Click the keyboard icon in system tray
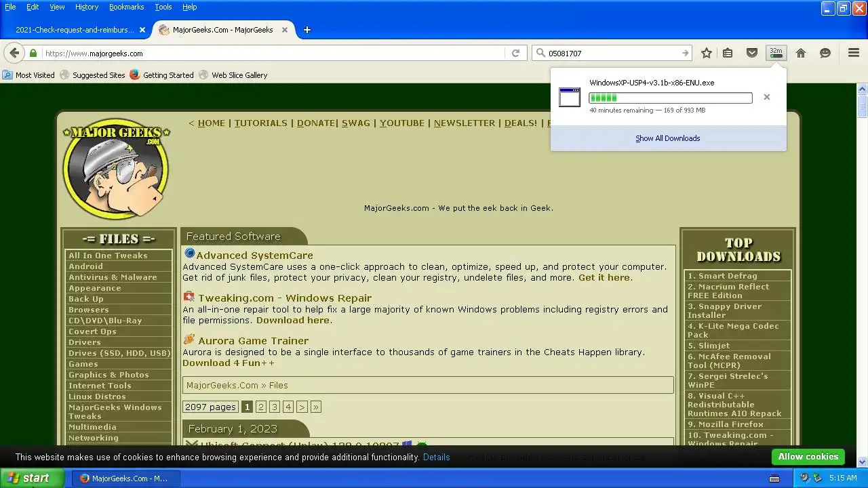The width and height of the screenshot is (868, 488). click(x=774, y=479)
